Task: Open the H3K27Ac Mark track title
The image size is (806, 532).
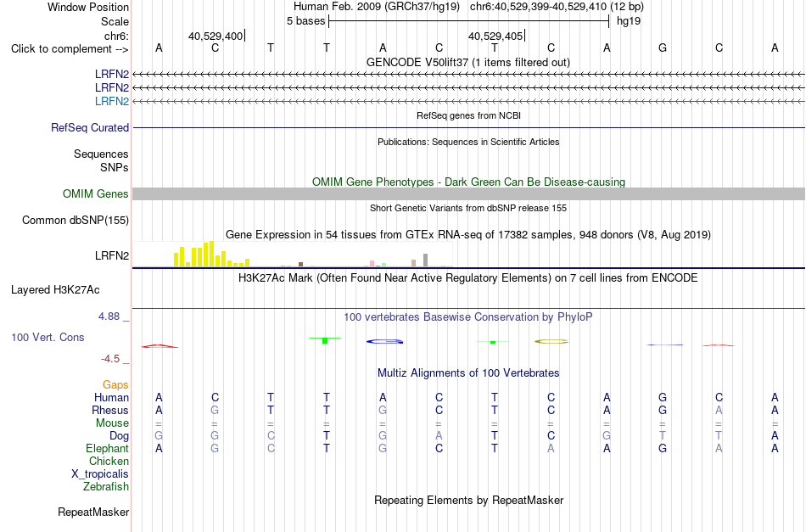Action: [467, 278]
